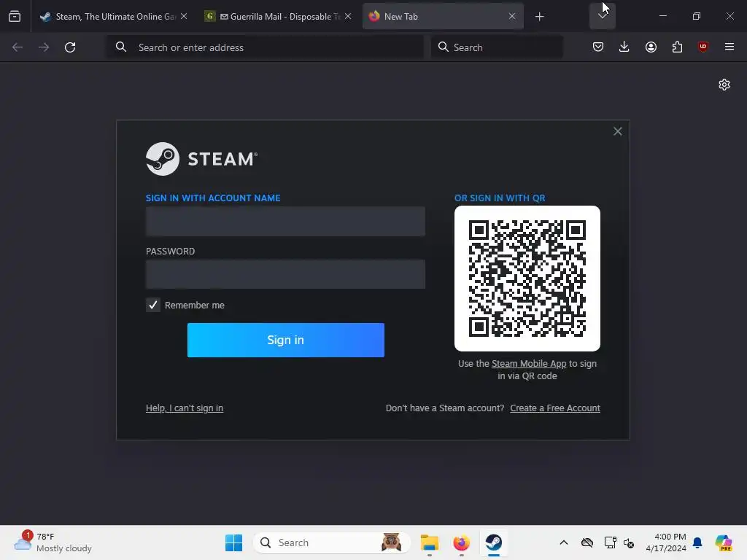Open the Steam Mobile App link

[529, 364]
